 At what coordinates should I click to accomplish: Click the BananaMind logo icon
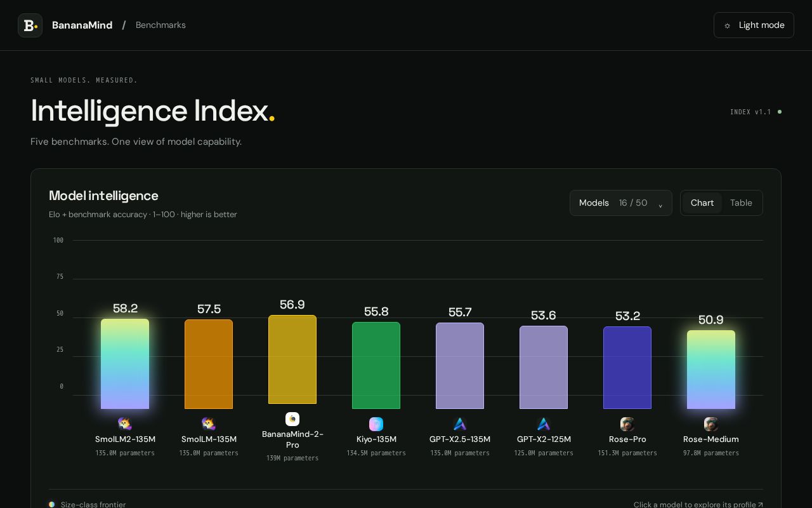click(x=30, y=25)
